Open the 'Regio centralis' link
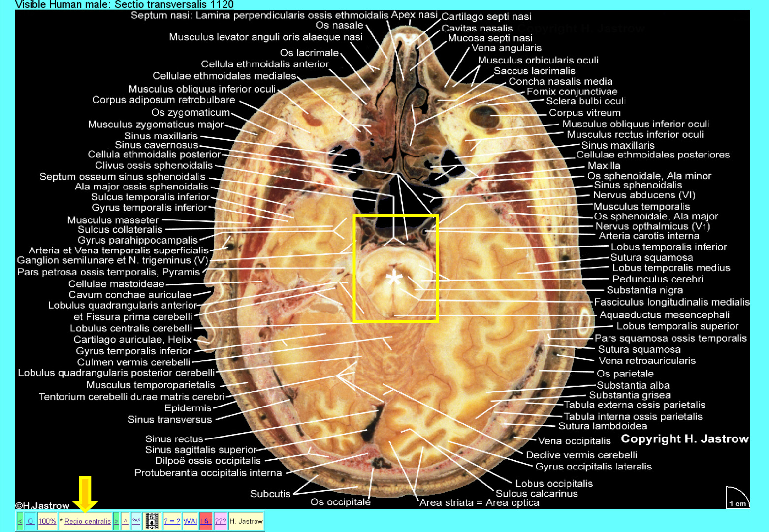Viewport: 769px width, 532px height. [87, 521]
